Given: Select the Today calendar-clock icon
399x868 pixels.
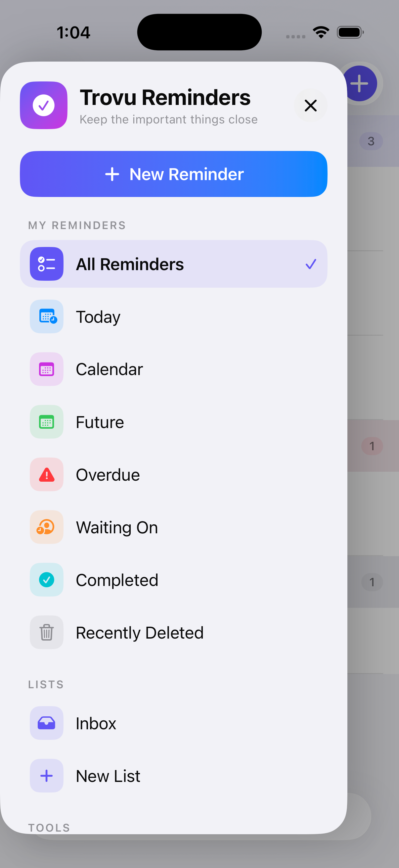Looking at the screenshot, I should 47,316.
